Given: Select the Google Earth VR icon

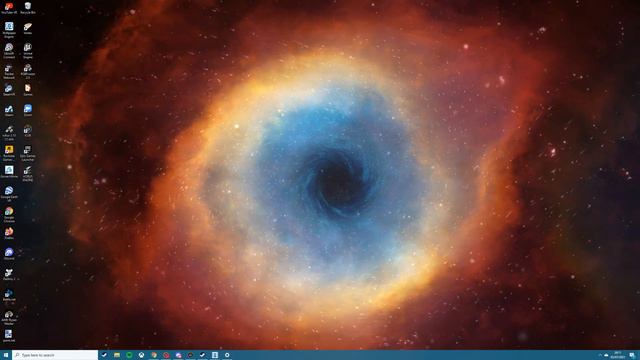Looking at the screenshot, I should click(x=9, y=194).
